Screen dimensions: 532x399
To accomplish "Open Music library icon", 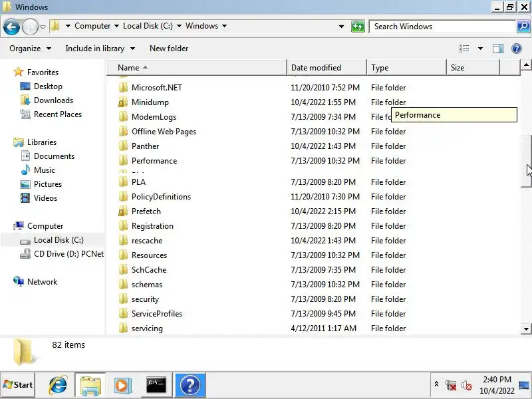I will pos(25,170).
